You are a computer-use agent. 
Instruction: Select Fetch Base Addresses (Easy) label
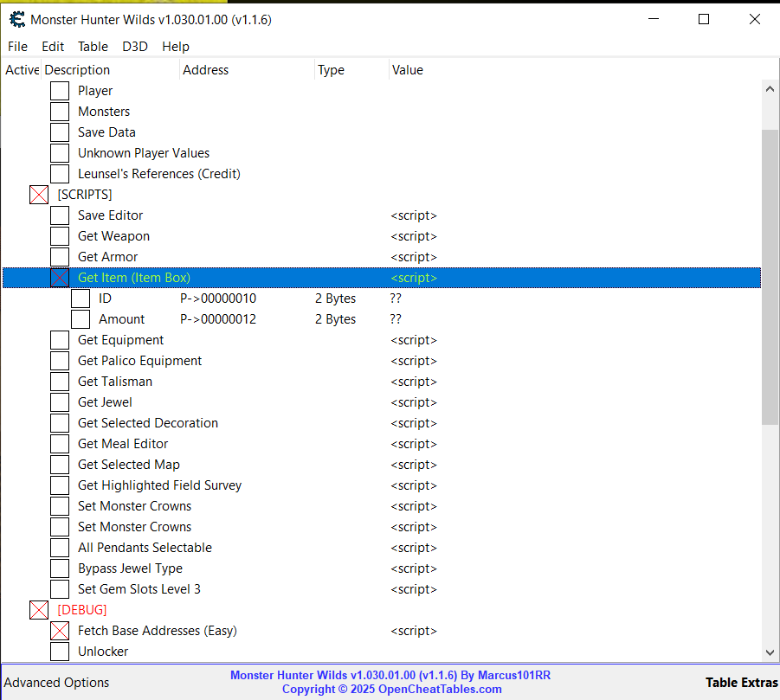(x=158, y=631)
